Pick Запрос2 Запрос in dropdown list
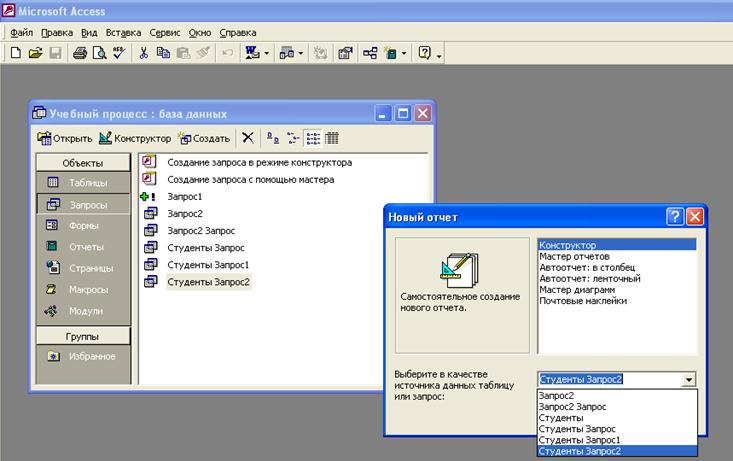This screenshot has width=733, height=461. click(617, 406)
